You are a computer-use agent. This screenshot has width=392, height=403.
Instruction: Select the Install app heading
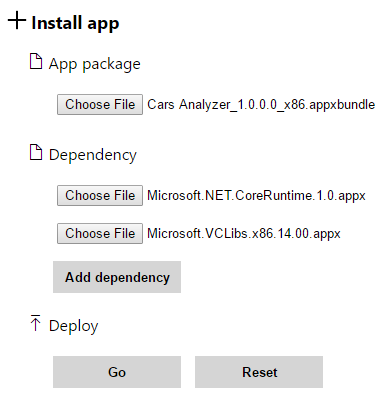[x=75, y=23]
